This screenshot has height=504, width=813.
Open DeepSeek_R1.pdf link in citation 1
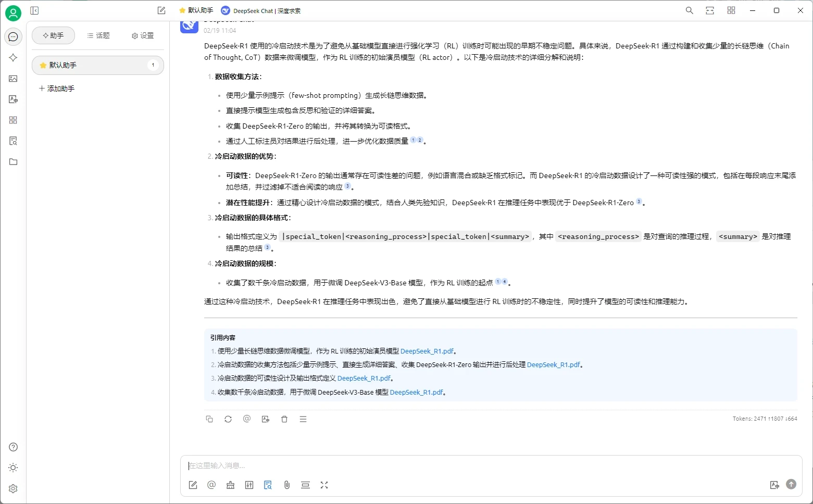click(x=427, y=351)
